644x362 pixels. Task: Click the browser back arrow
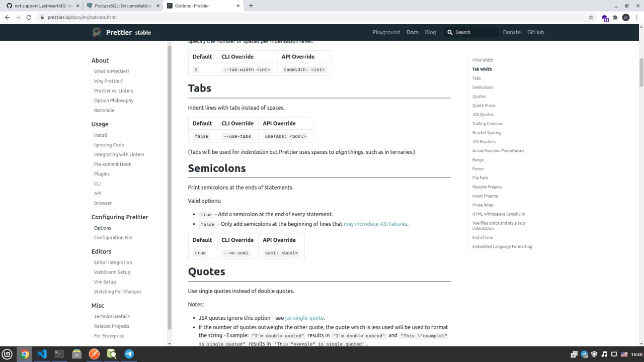click(x=7, y=17)
